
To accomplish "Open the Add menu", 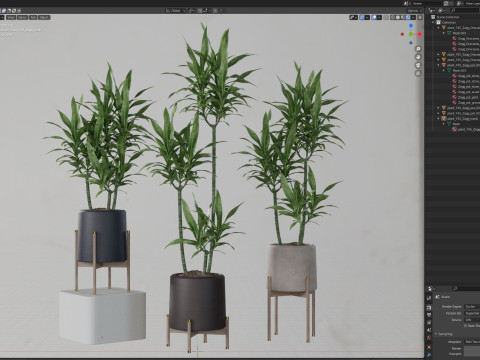I will [x=33, y=17].
